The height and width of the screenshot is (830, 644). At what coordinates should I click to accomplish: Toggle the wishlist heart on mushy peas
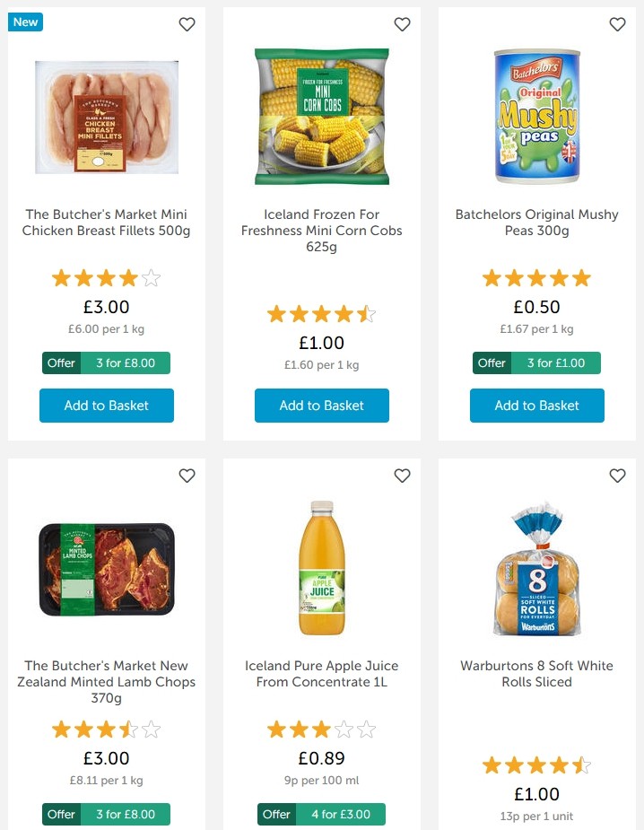617,24
